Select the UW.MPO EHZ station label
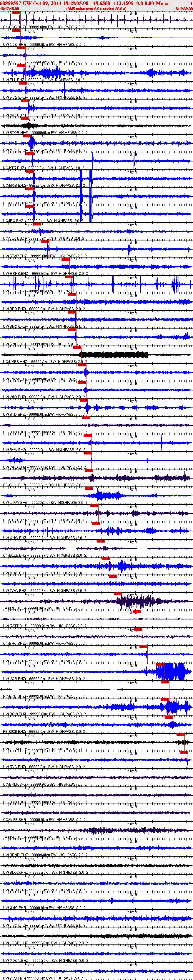This screenshot has width=193, height=980. tap(44, 150)
